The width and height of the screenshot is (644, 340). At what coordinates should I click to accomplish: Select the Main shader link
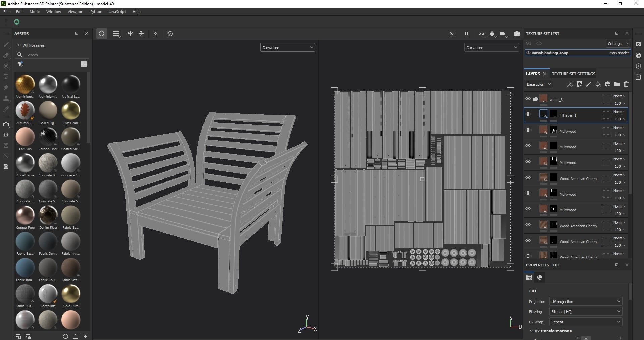(x=619, y=53)
